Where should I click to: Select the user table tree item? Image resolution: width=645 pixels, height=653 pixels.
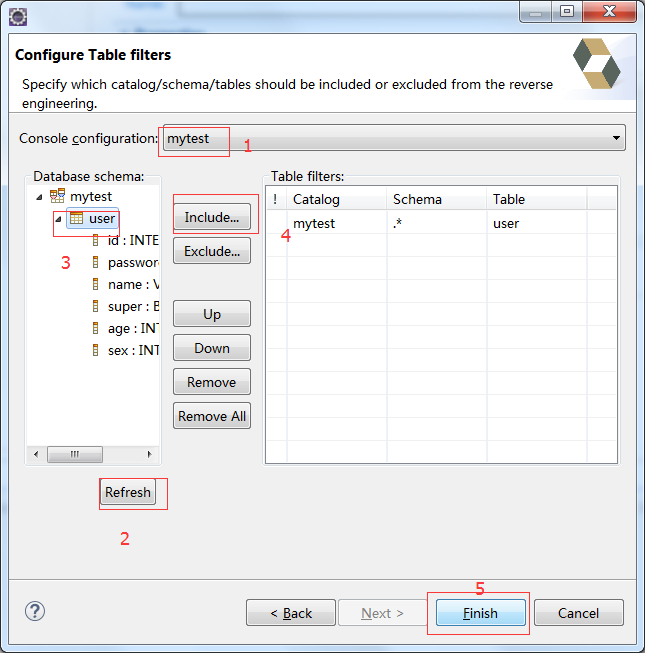(92, 218)
